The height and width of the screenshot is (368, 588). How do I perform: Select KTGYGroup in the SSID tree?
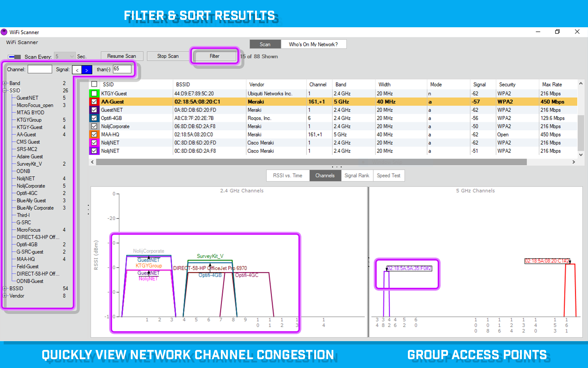[29, 120]
